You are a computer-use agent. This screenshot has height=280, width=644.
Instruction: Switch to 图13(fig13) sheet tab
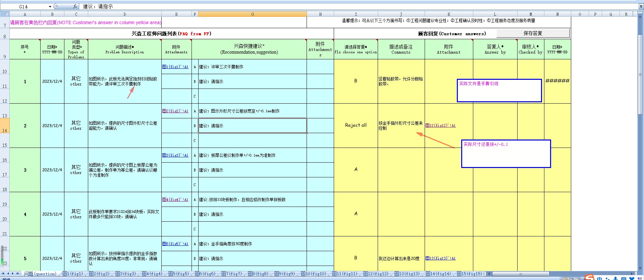407,274
